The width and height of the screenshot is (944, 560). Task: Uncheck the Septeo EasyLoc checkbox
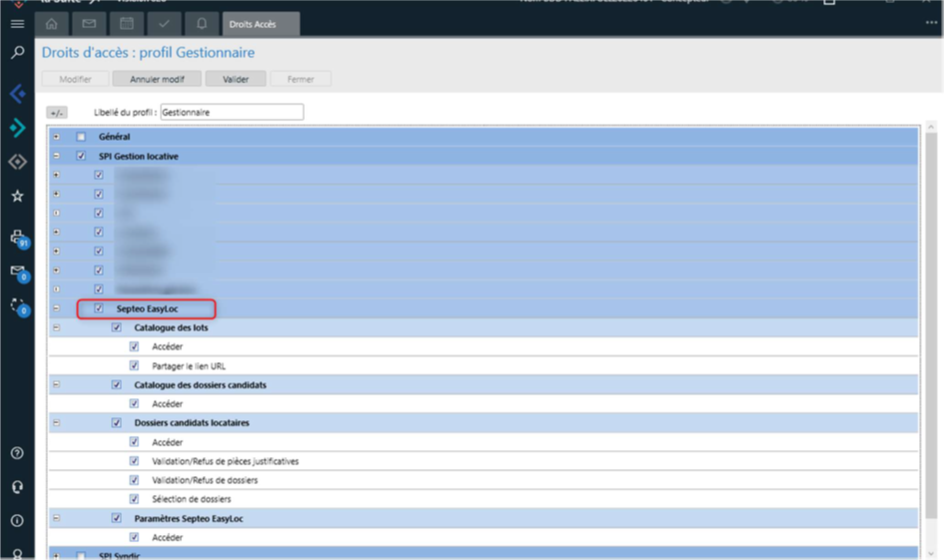[98, 308]
